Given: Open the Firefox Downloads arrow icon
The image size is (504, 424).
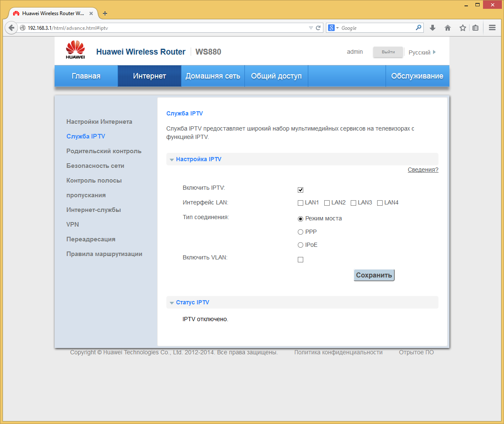Looking at the screenshot, I should [x=433, y=28].
